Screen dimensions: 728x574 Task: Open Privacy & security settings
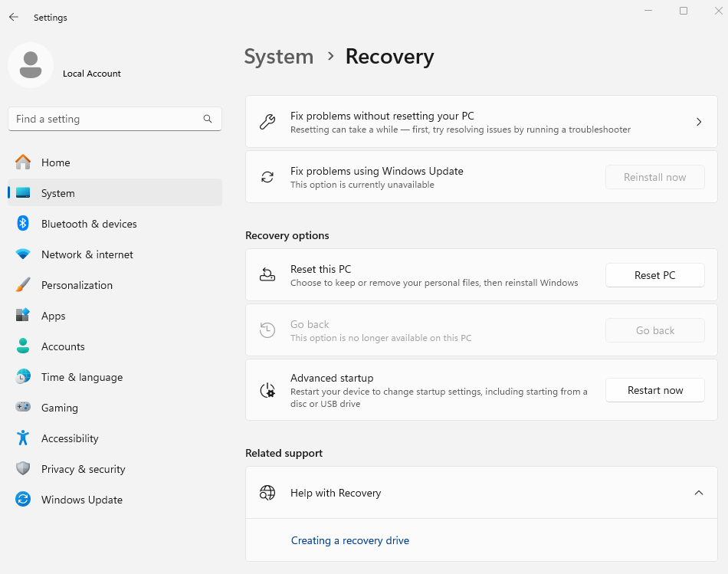click(x=115, y=469)
